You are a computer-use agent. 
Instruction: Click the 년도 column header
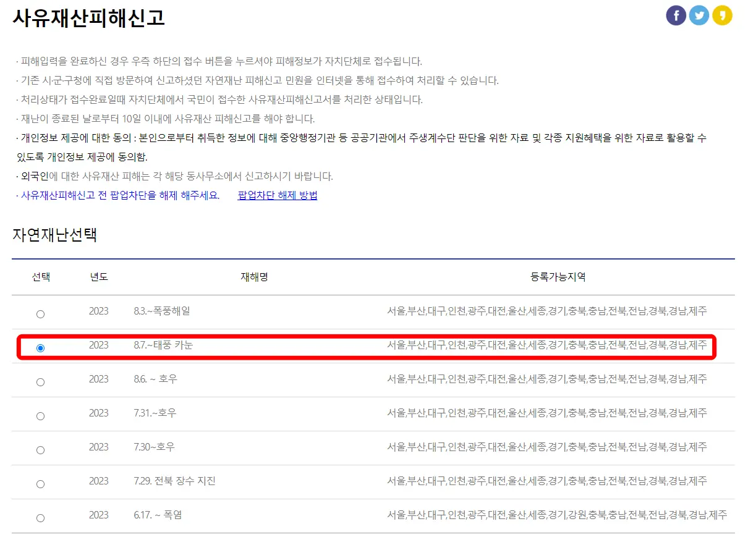pos(100,277)
